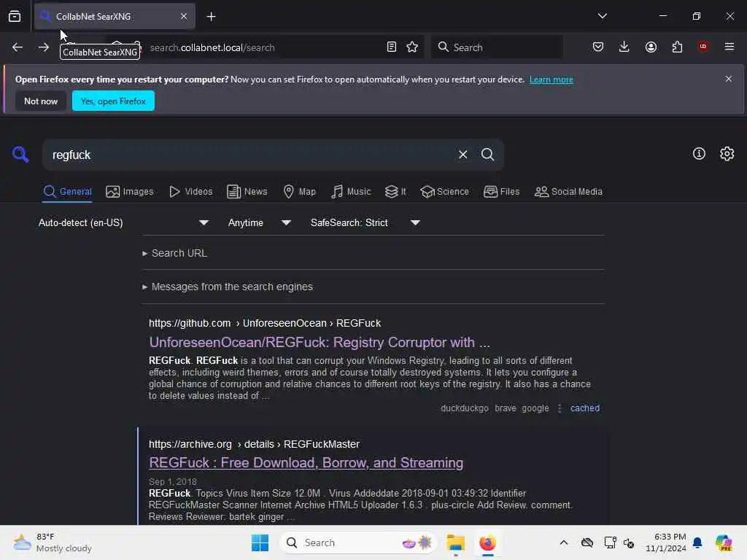
Task: Switch to the Science tab
Action: click(x=444, y=192)
